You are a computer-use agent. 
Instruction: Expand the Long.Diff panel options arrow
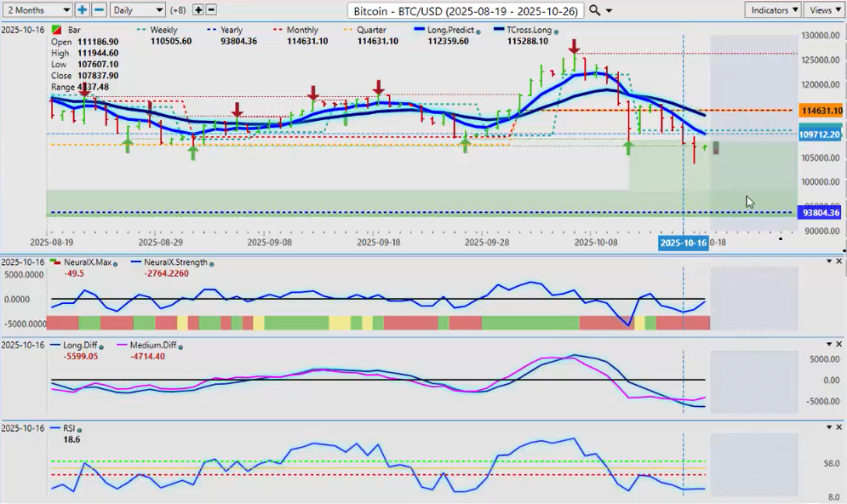coord(828,344)
